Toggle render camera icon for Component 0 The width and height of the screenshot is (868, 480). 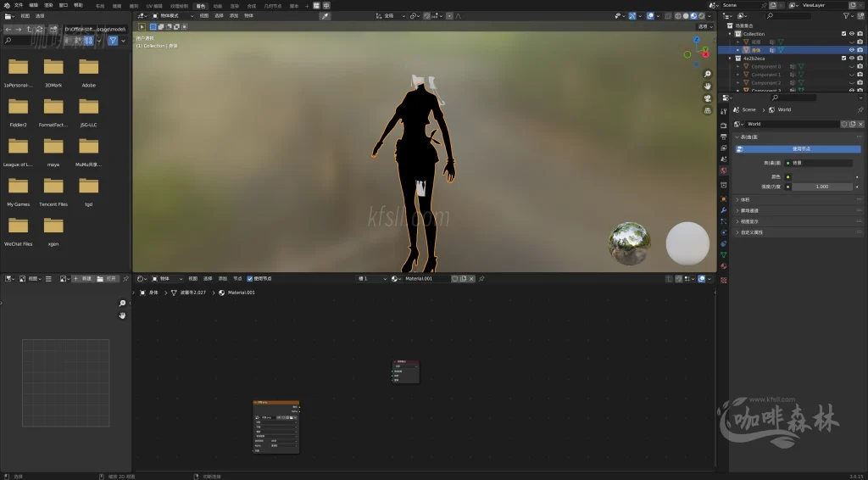[x=860, y=66]
